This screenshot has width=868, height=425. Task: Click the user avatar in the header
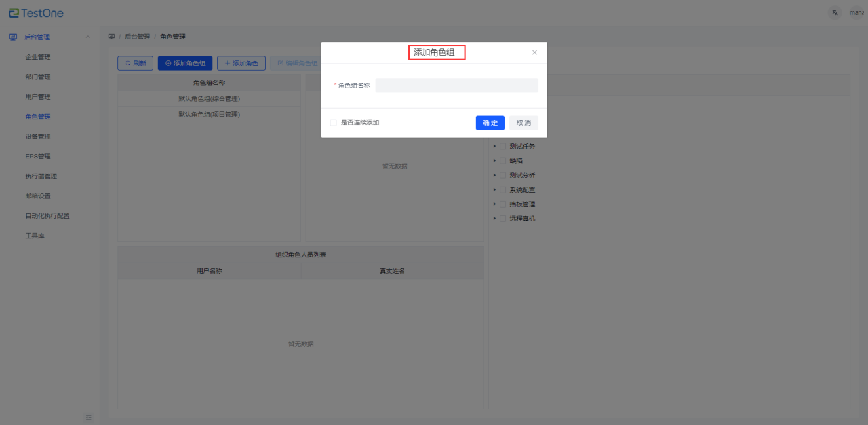pyautogui.click(x=856, y=12)
